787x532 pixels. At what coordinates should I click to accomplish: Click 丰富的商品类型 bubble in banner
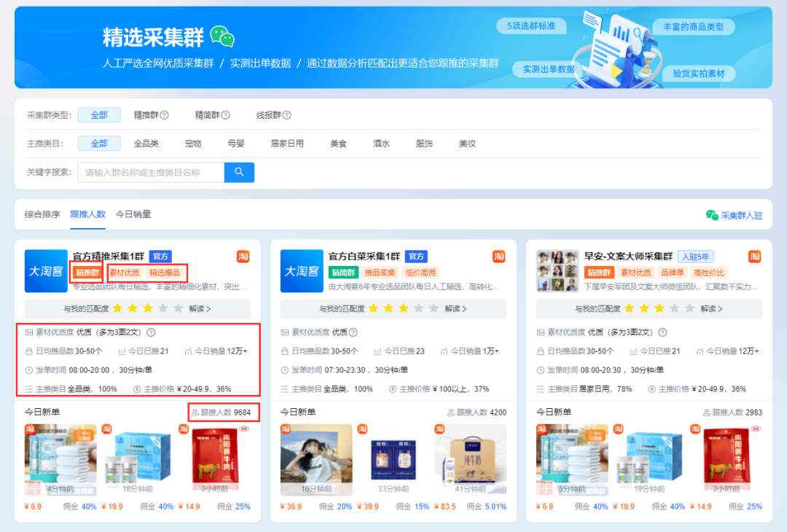tap(693, 26)
